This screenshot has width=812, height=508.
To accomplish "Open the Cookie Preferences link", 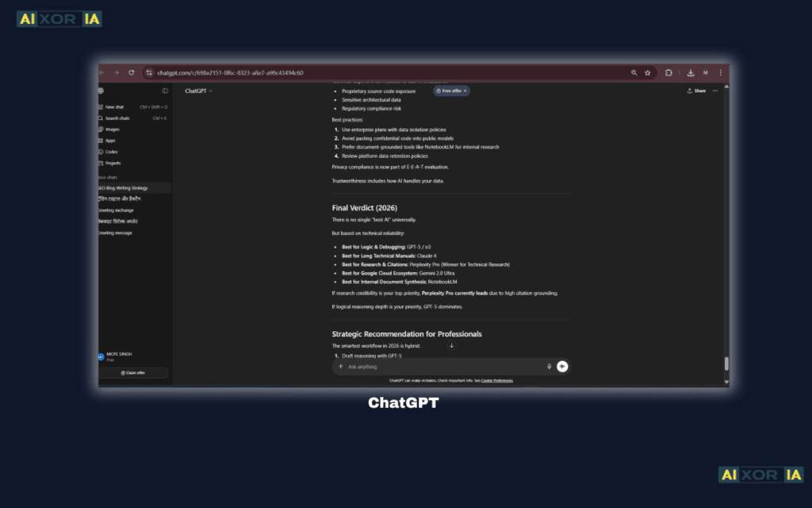I will [x=496, y=381].
